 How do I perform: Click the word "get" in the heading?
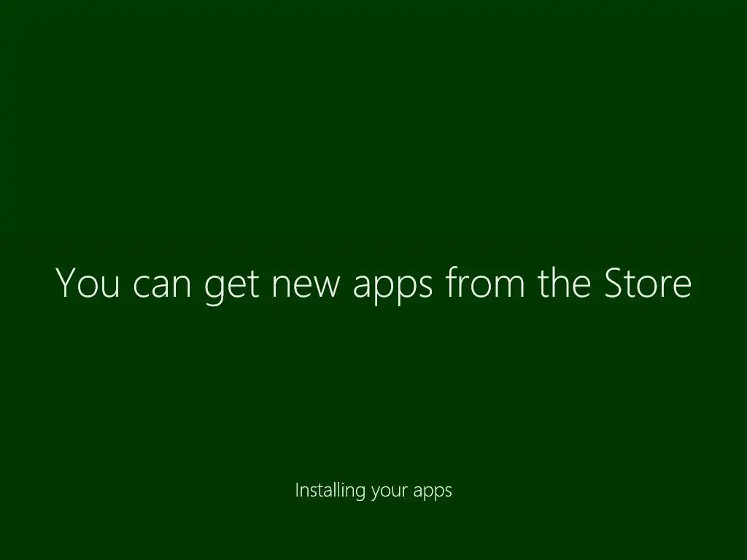coord(231,287)
